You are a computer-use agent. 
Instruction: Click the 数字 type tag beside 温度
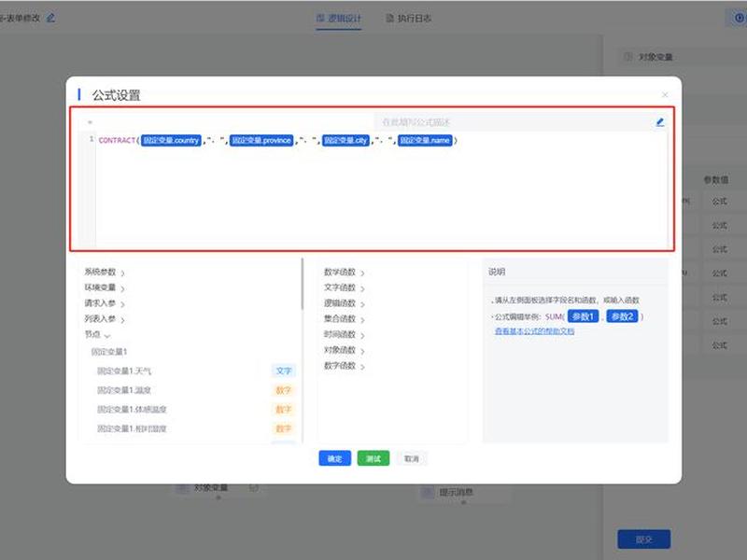[x=284, y=390]
